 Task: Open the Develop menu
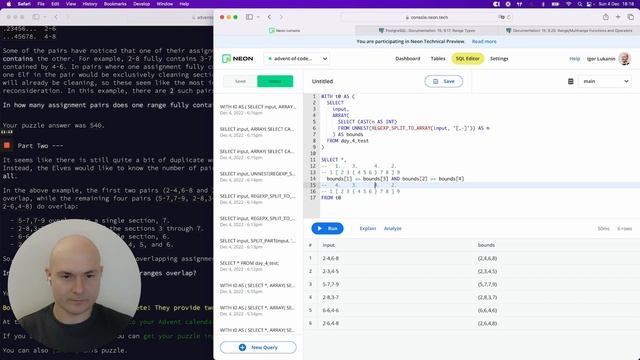pyautogui.click(x=142, y=4)
